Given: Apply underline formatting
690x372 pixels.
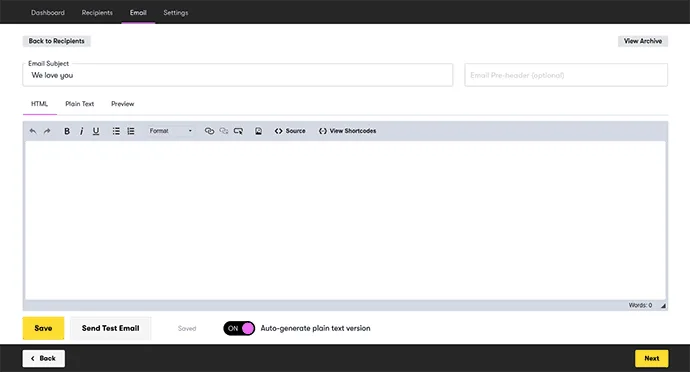Looking at the screenshot, I should (96, 131).
